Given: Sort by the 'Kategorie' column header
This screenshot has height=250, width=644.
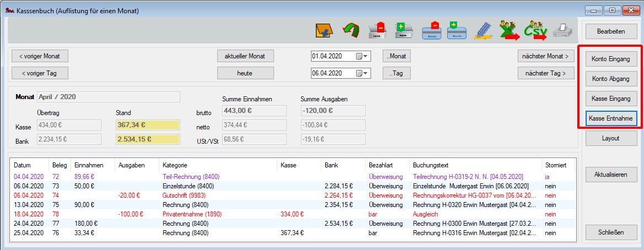Looking at the screenshot, I should (x=174, y=165).
